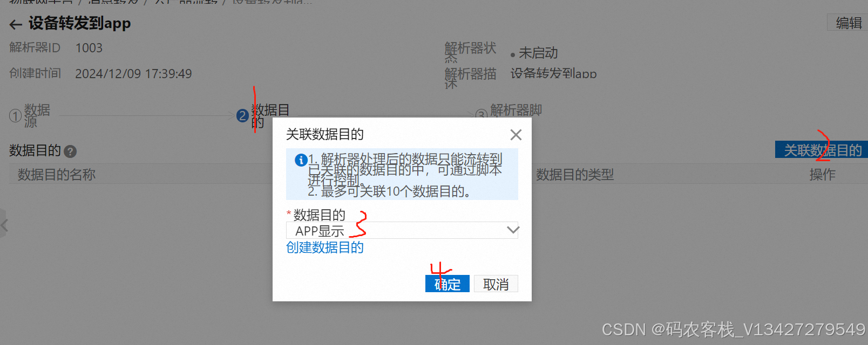Click the 数据目的类型 column header

tap(575, 175)
